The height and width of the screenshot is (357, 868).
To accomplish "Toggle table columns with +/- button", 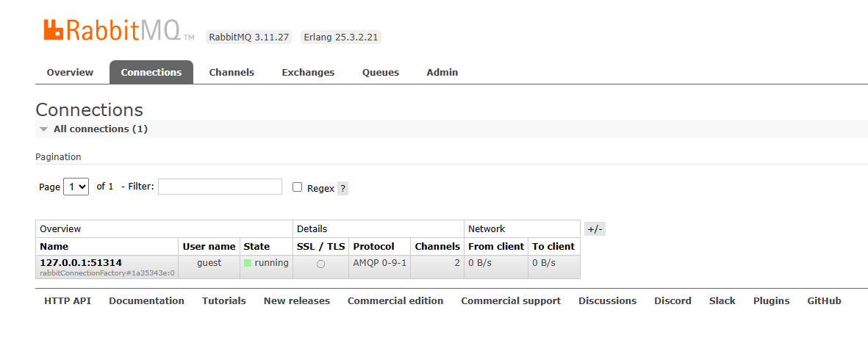I will 595,229.
